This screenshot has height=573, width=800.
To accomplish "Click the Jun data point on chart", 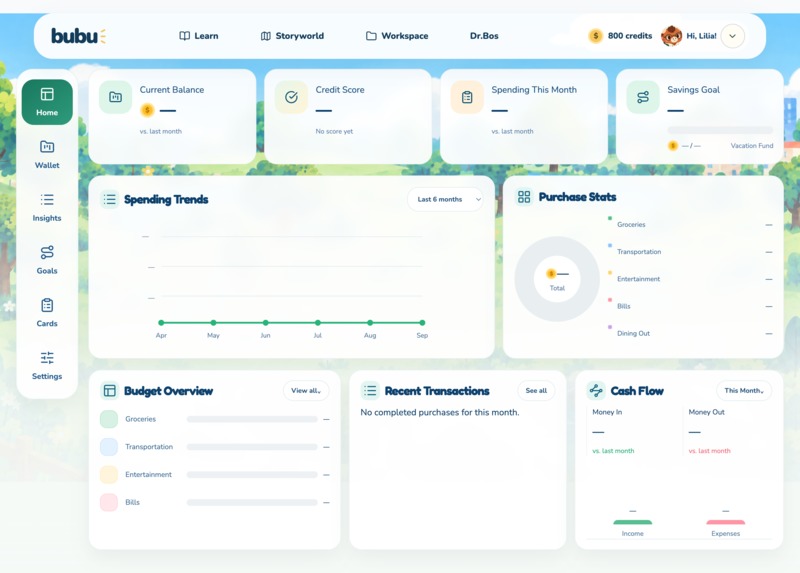I will 265,322.
